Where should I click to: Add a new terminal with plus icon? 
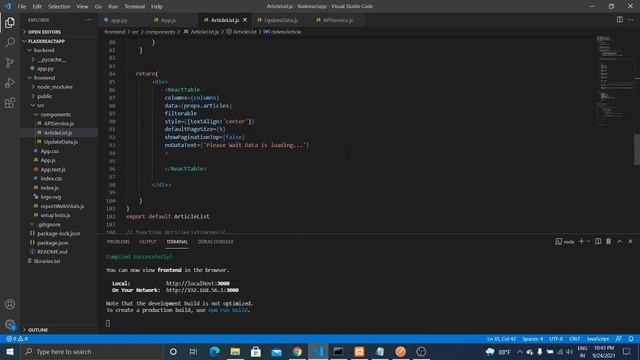click(581, 241)
